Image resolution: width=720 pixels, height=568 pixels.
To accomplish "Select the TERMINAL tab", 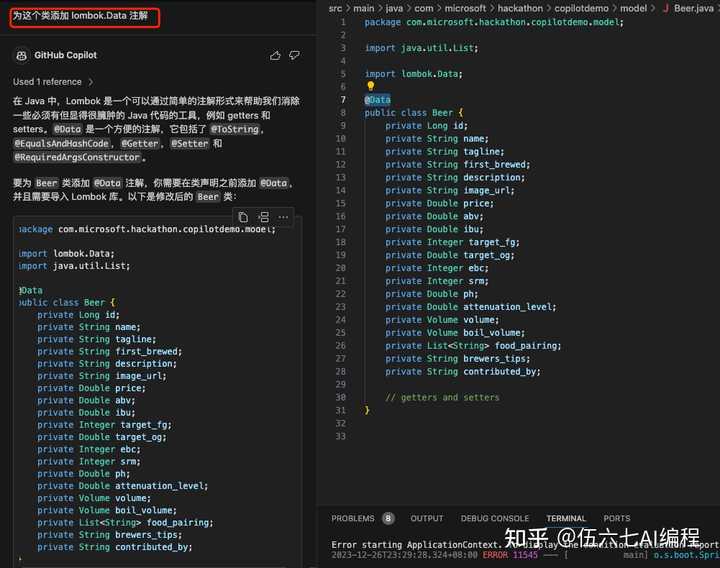I will pyautogui.click(x=566, y=518).
